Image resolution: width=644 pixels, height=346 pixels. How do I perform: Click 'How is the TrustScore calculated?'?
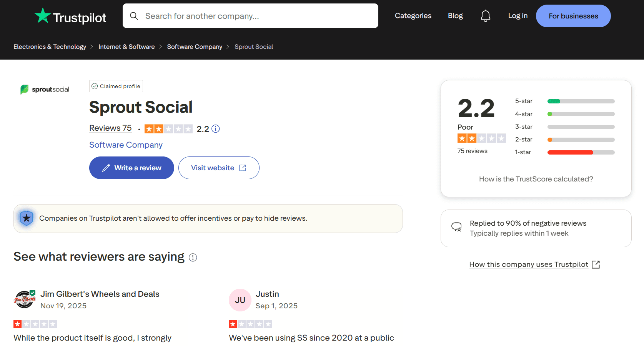tap(536, 179)
